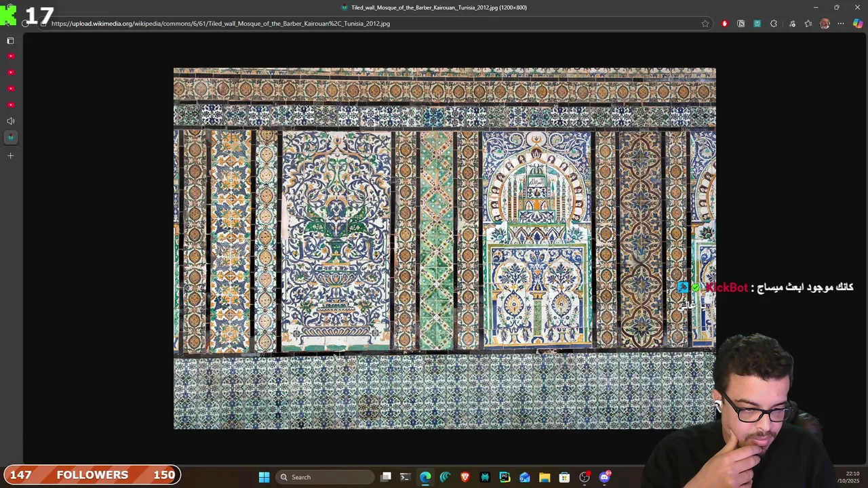Open the Extensions puzzle menu

774,24
